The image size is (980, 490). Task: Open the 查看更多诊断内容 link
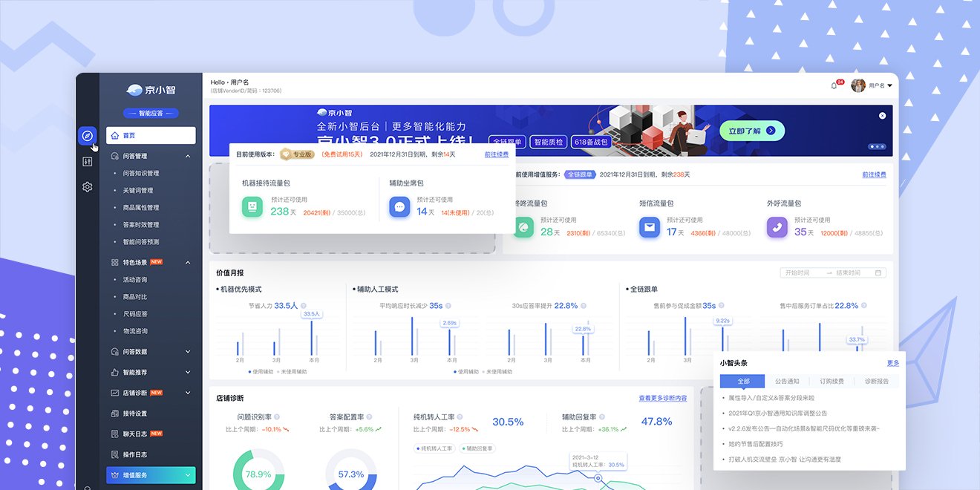pyautogui.click(x=662, y=399)
